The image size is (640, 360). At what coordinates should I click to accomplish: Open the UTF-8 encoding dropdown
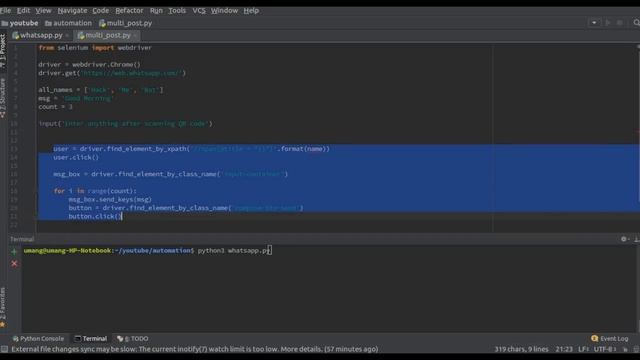[x=604, y=349]
